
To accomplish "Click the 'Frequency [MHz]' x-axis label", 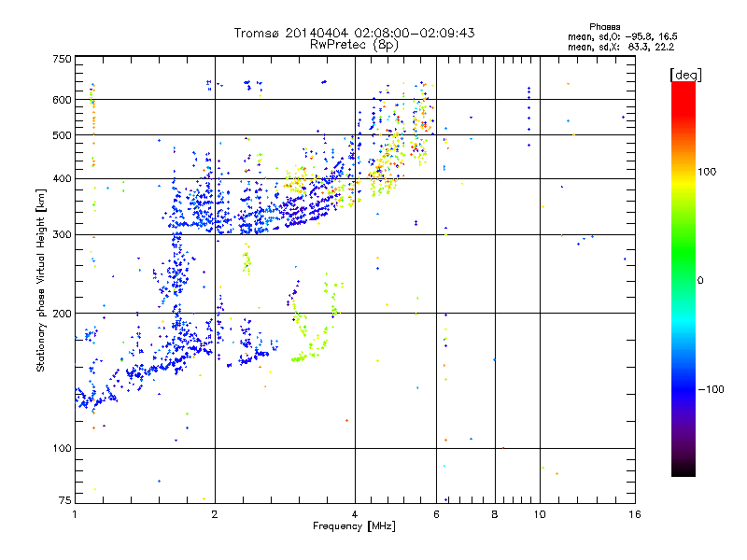I will 354,526.
